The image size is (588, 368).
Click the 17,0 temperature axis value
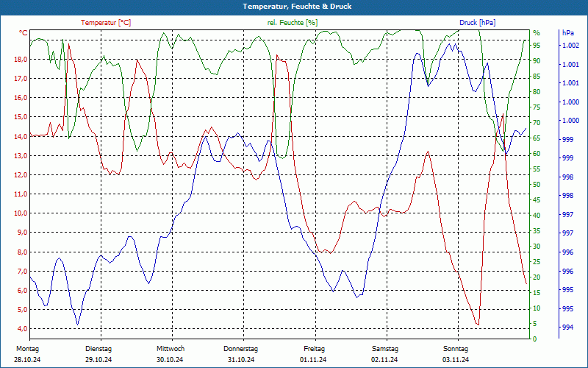[21, 79]
